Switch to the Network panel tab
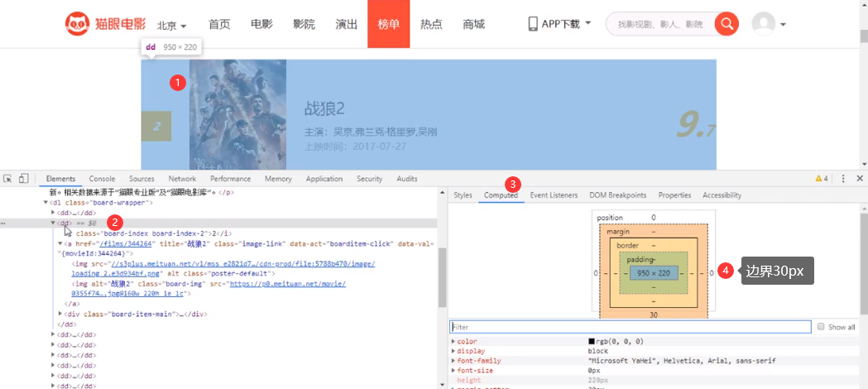Viewport: 868px width, 389px height. pyautogui.click(x=183, y=179)
